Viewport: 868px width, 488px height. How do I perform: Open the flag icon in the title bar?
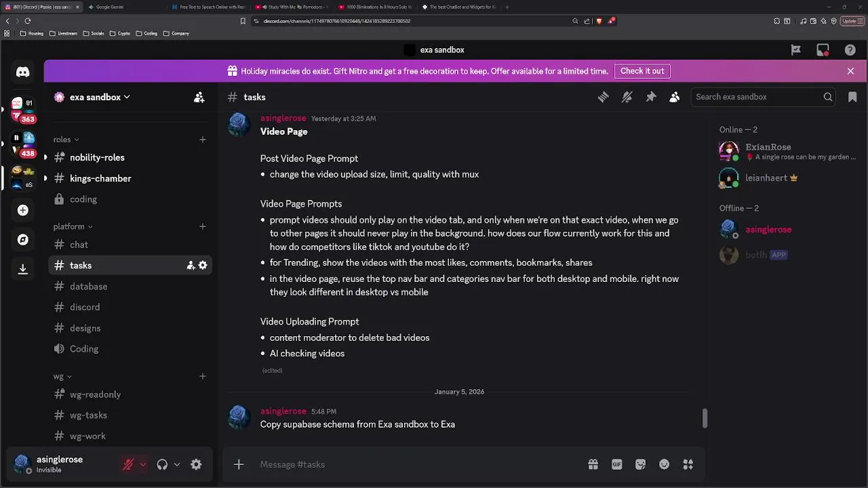795,49
